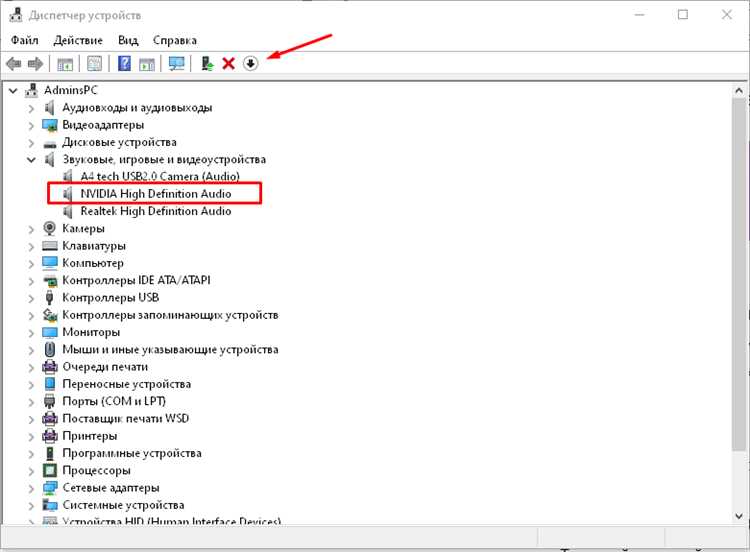Viewport: 750px width, 552px height.
Task: Scan for hardware changes monitor icon
Action: [177, 64]
